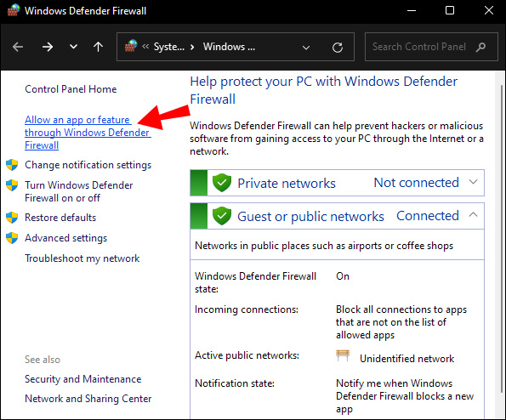Click the shield icon beside Turn Firewall on or off
Viewport: 506px width, 420px height.
tap(12, 185)
